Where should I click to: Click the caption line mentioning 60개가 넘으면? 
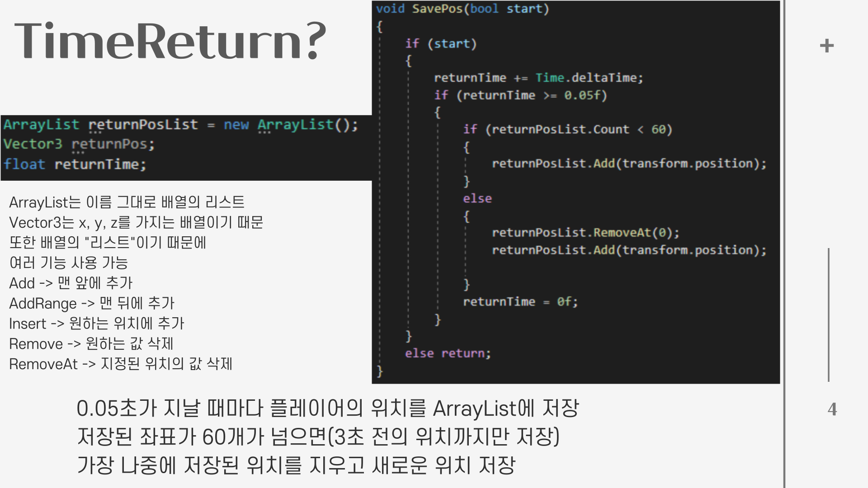pyautogui.click(x=318, y=436)
